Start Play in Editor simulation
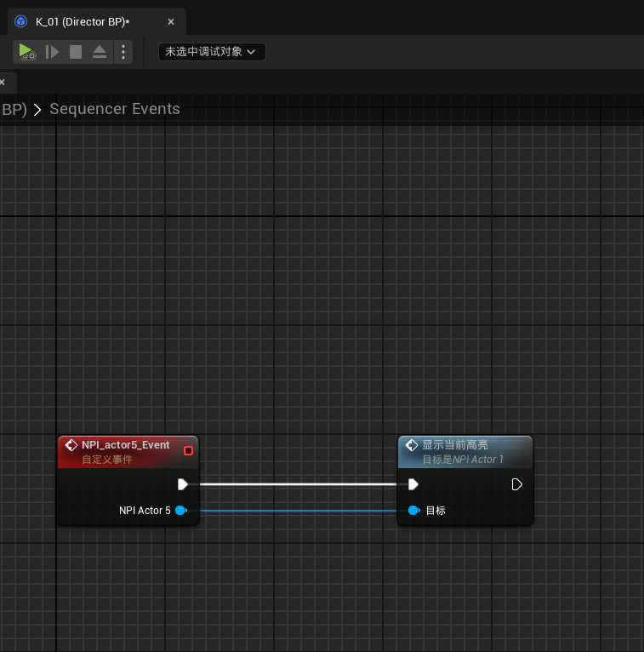 coord(27,52)
